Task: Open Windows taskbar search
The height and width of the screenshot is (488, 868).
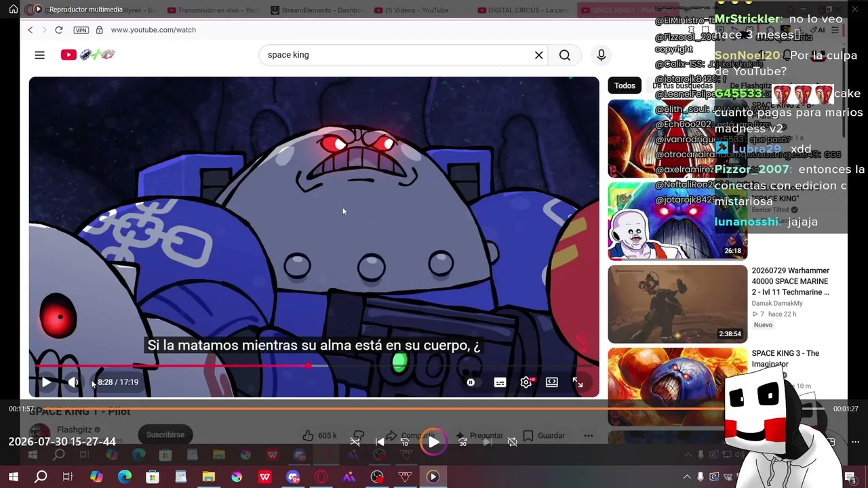Action: click(41, 477)
